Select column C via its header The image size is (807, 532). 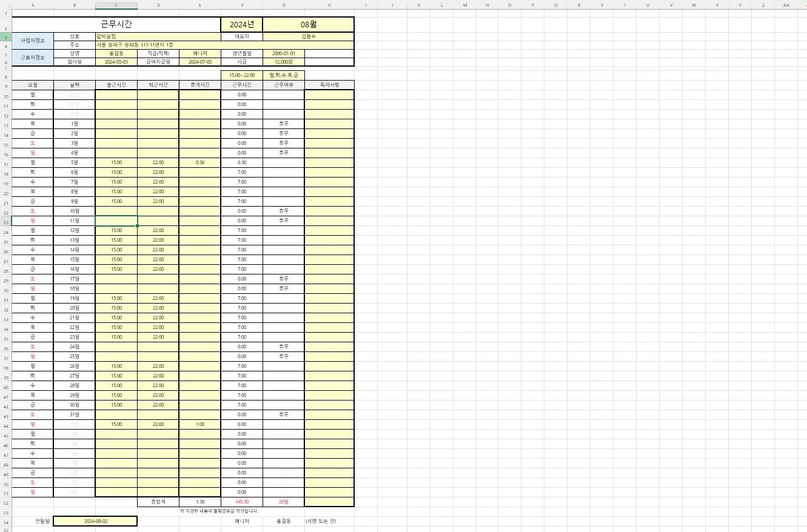(116, 5)
